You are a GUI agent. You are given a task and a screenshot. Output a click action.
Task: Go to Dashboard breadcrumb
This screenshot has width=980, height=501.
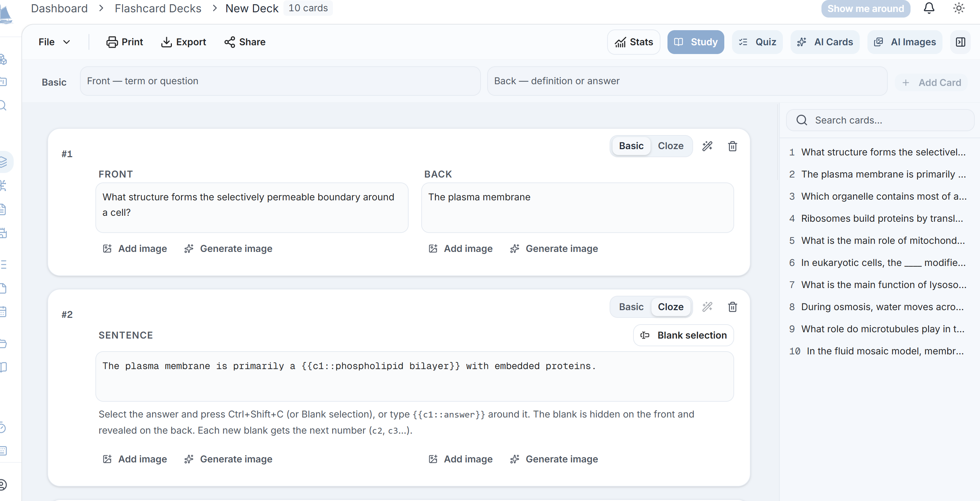(x=59, y=8)
